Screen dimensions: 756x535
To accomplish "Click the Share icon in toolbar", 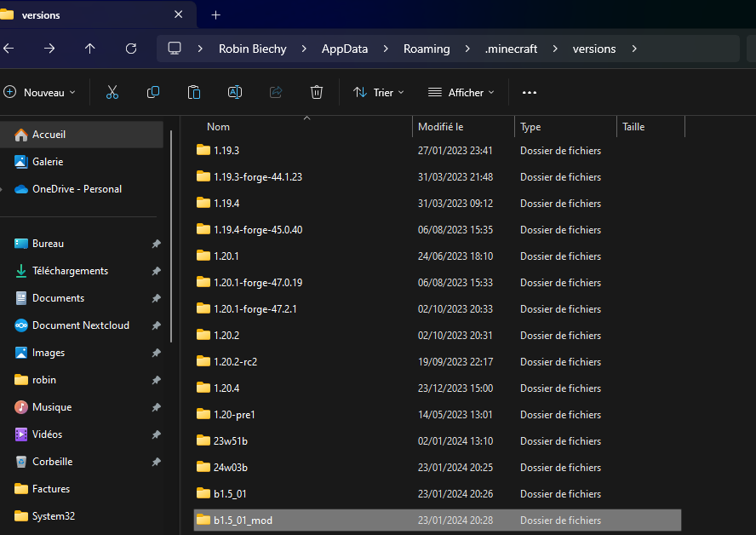I will click(276, 92).
